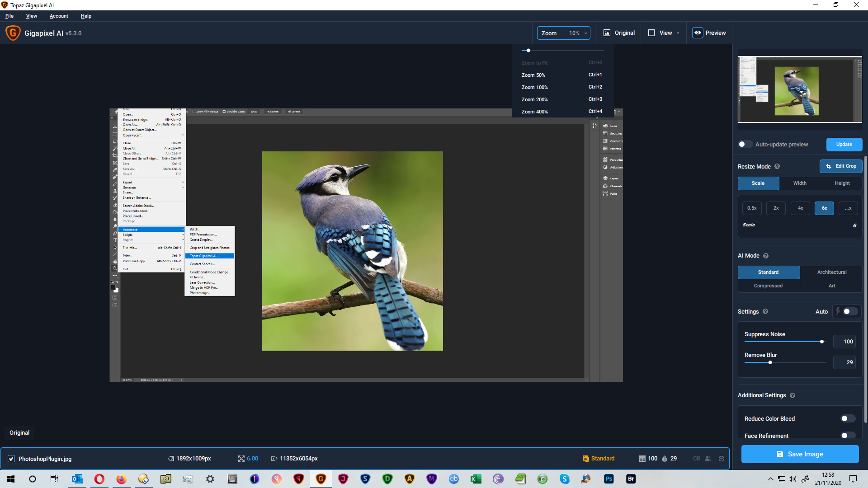This screenshot has height=488, width=868.
Task: Uncheck the PhotoshopPlugin.jpg checkbox
Action: (11, 459)
